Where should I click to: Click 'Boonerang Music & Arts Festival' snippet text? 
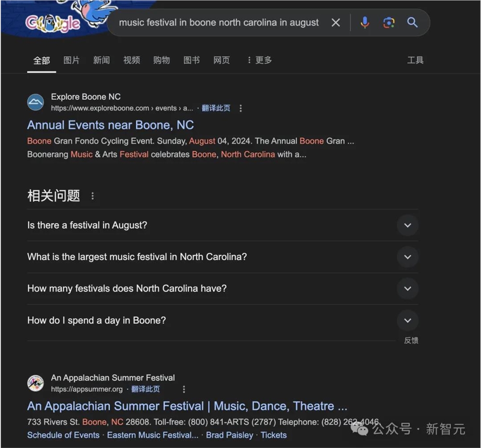pos(88,154)
